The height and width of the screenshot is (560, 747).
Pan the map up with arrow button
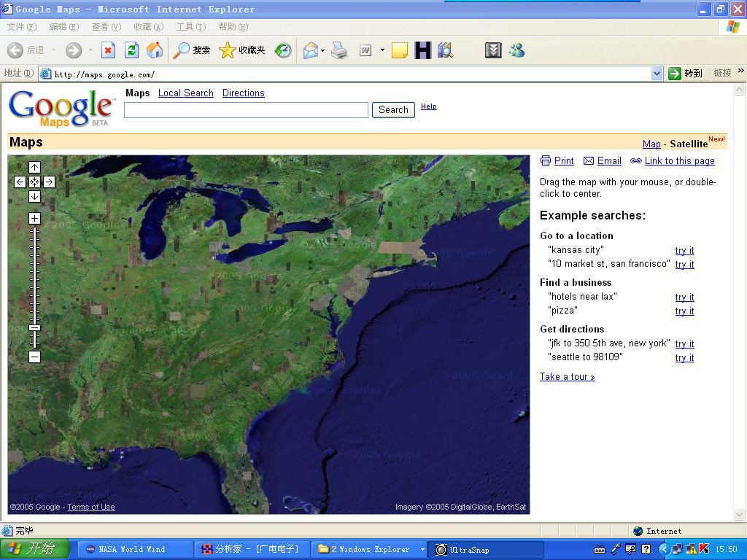click(x=34, y=167)
